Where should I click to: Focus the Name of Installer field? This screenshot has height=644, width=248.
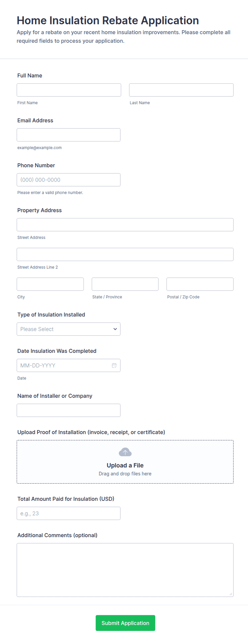[x=69, y=410]
